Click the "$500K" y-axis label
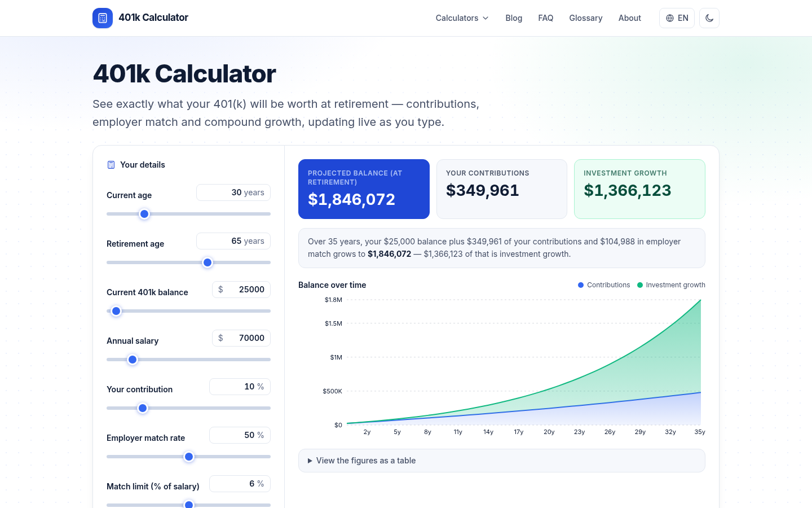Screen dimensions: 812x508 (x=332, y=391)
